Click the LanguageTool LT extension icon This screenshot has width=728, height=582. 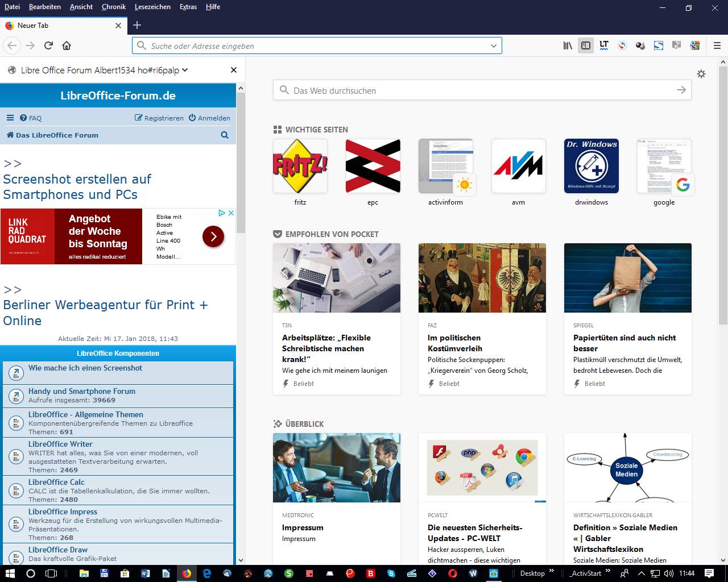604,45
